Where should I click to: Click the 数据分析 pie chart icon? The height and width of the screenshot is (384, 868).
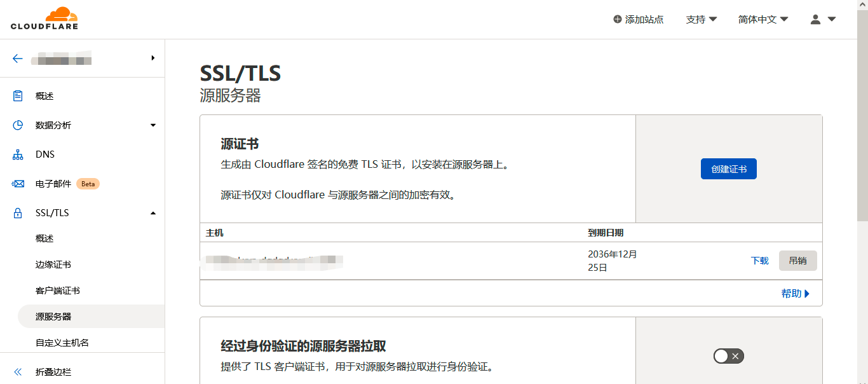(18, 125)
